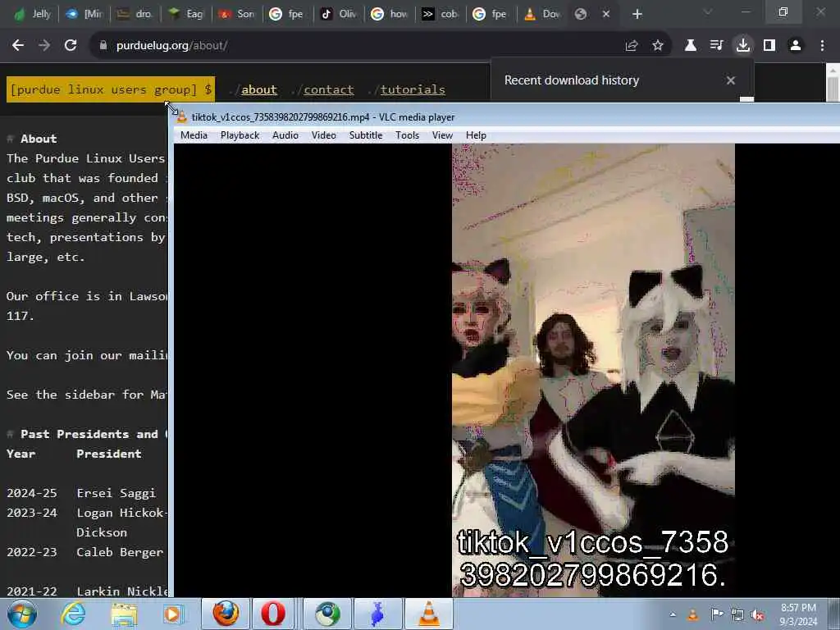The width and height of the screenshot is (840, 630).
Task: Open a new browser tab
Action: tap(637, 14)
